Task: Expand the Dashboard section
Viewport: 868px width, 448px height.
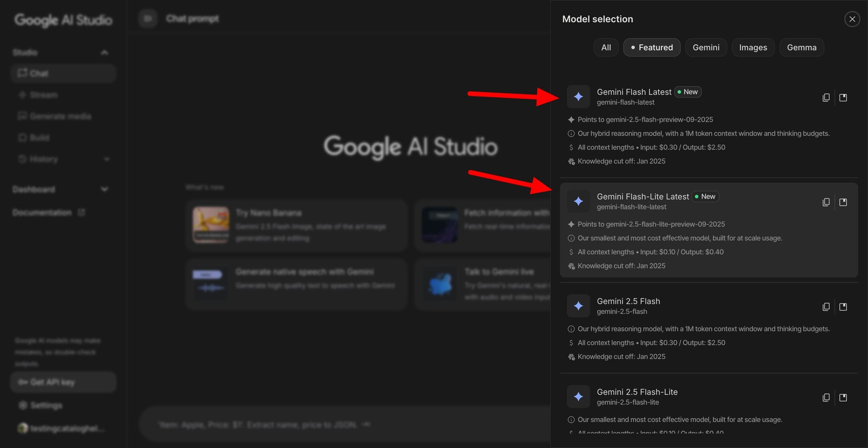Action: 105,189
